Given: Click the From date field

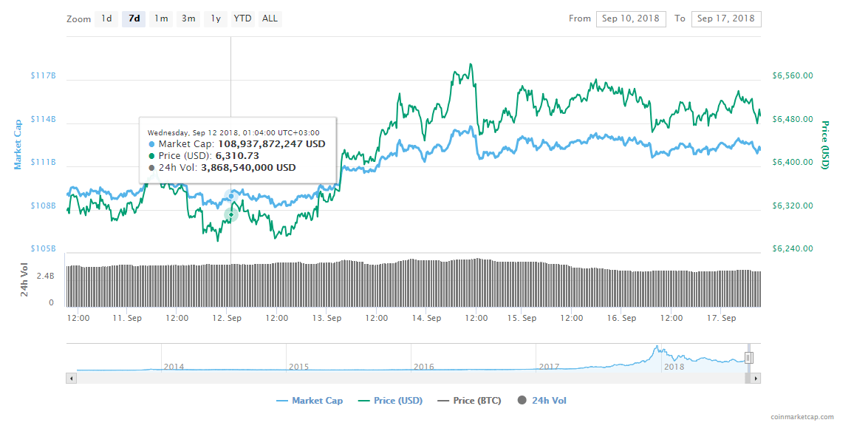Looking at the screenshot, I should (x=630, y=18).
